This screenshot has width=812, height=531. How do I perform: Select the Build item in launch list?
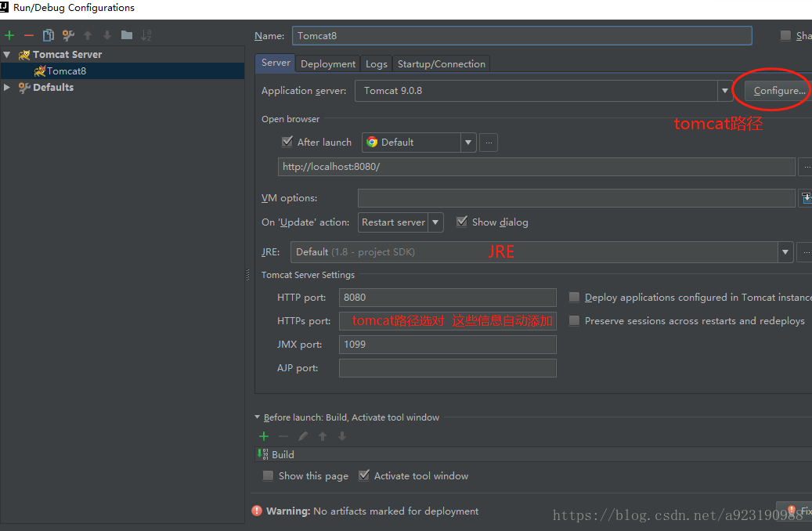point(533,454)
